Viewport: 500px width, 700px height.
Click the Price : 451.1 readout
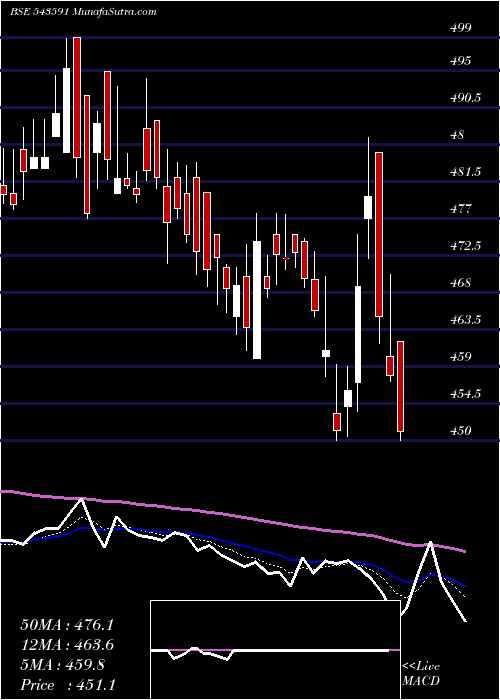(67, 685)
